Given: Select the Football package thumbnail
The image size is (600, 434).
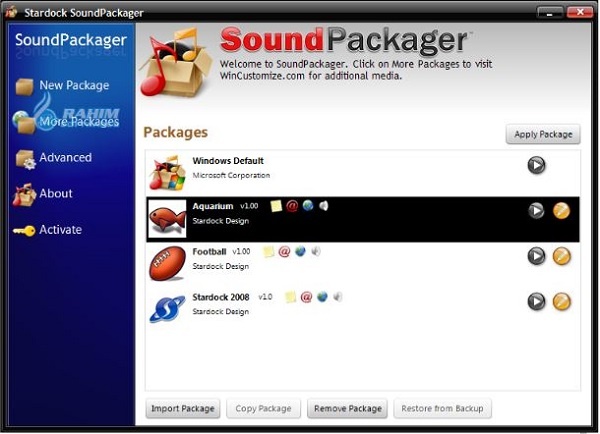Looking at the screenshot, I should (x=167, y=264).
